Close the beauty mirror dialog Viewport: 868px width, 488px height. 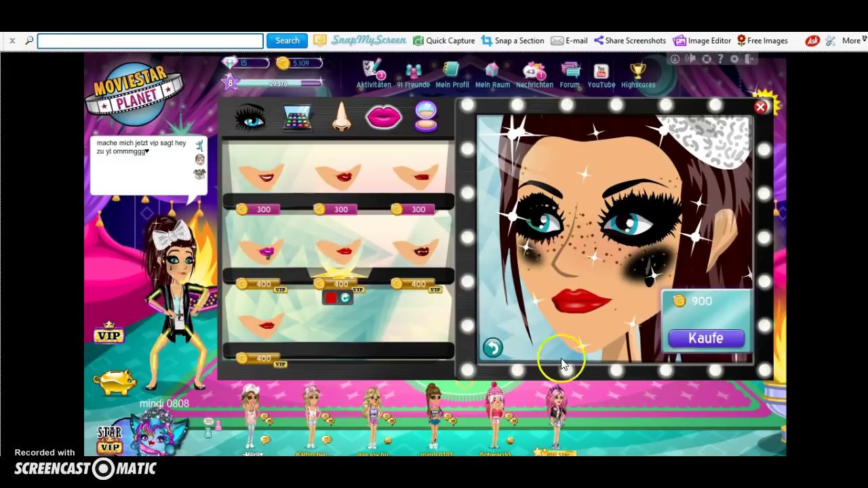[761, 107]
